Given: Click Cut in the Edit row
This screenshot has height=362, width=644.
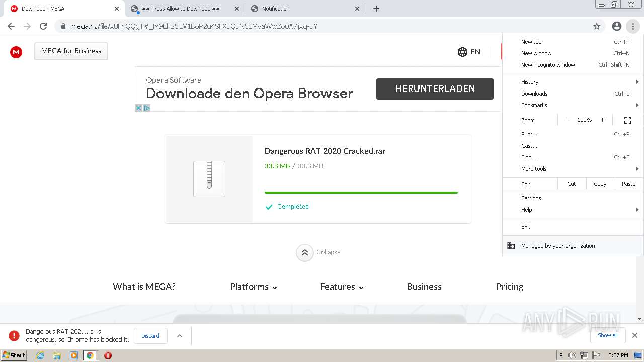Looking at the screenshot, I should pyautogui.click(x=572, y=184).
